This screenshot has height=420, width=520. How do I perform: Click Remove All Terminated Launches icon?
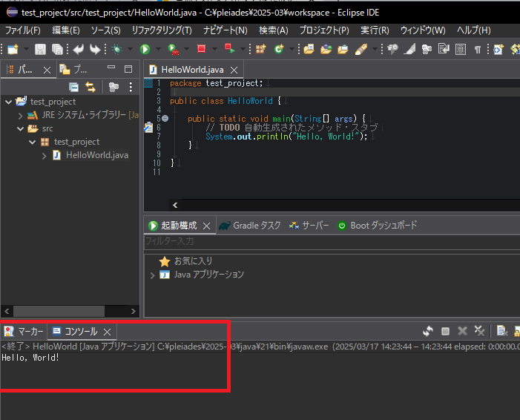(479, 331)
